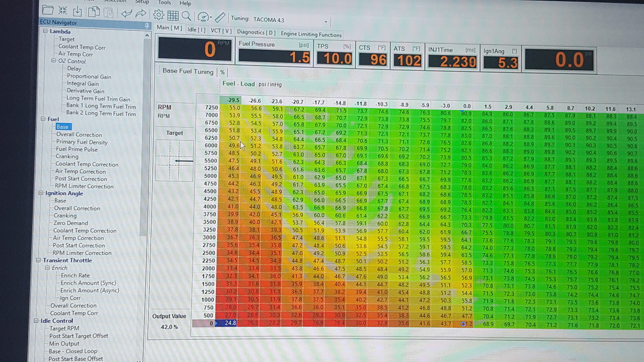Screen dimensions: 644x362
Task: Switch to the Idle [ I ] tab
Action: (x=196, y=30)
